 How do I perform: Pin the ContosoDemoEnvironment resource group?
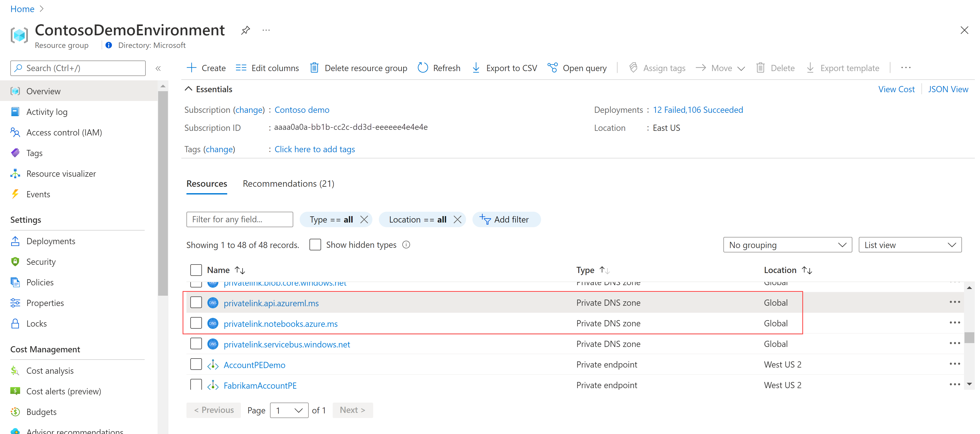tap(245, 30)
